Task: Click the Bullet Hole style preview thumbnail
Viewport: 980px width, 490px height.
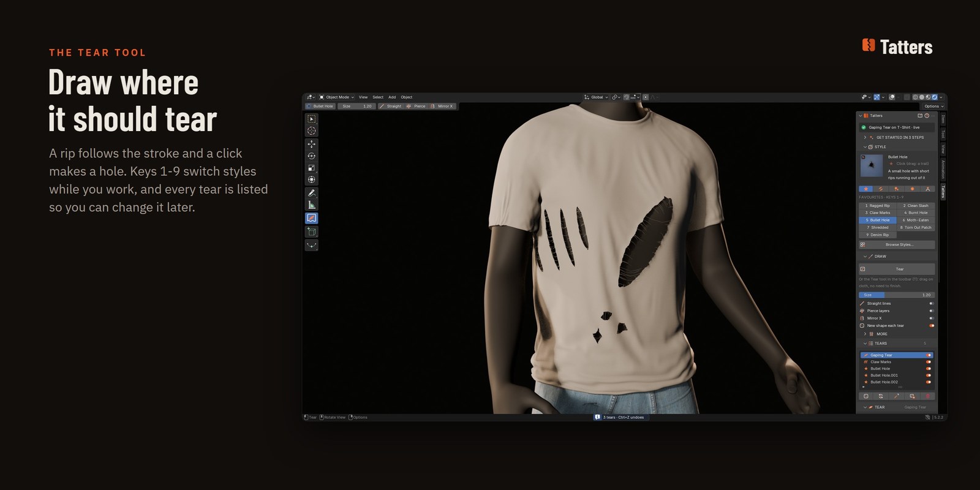Action: [871, 166]
